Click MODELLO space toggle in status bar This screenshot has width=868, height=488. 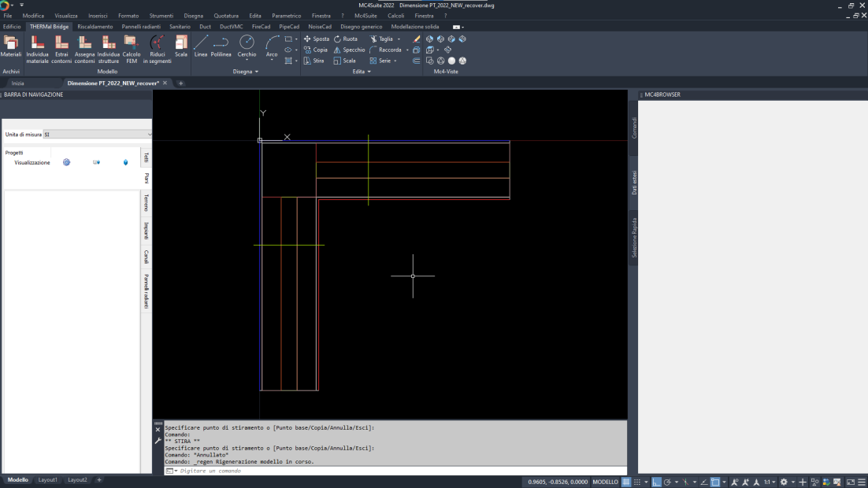(x=605, y=482)
